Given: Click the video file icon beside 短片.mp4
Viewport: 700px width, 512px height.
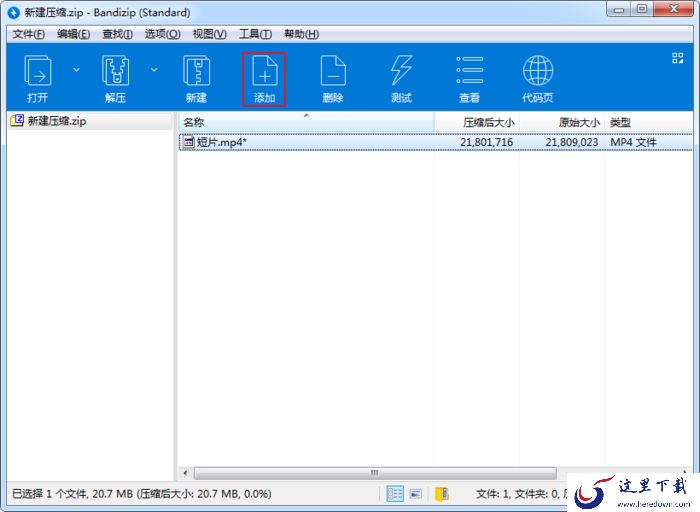Looking at the screenshot, I should point(189,142).
